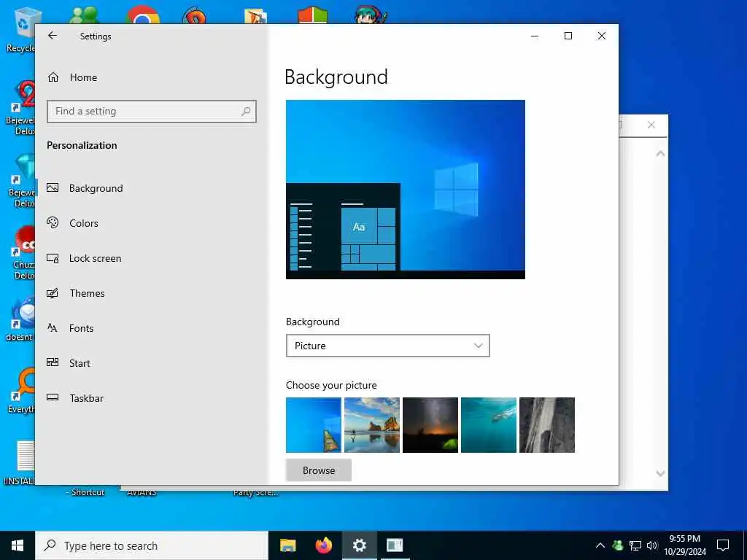Go back using the Settings back arrow
The image size is (747, 560).
click(53, 36)
